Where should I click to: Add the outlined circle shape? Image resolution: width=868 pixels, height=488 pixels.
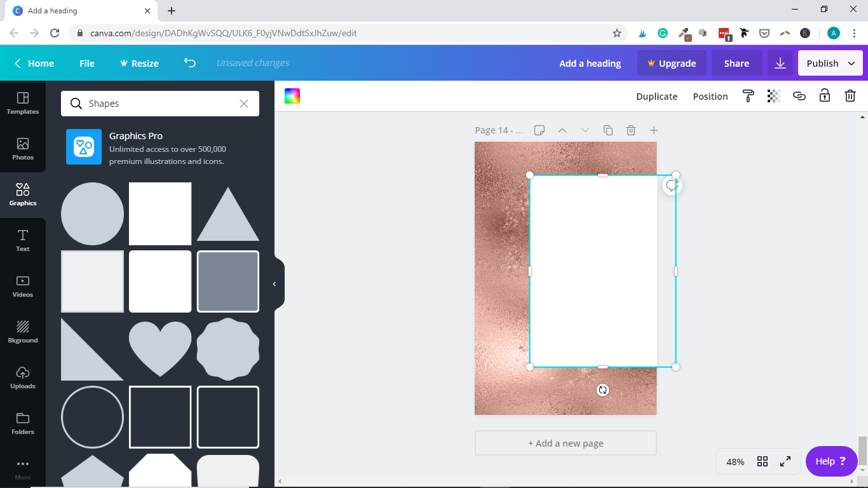click(x=92, y=417)
